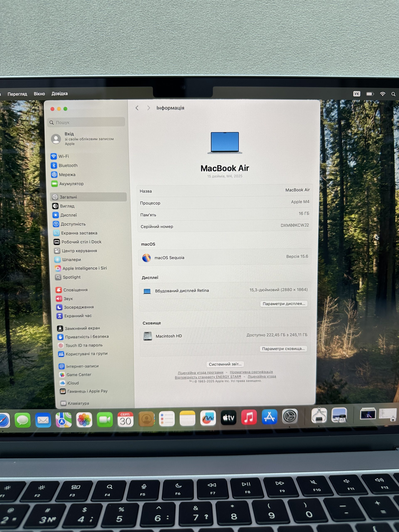Open Apple Intelligence і Siri settings
The height and width of the screenshot is (532, 399).
81,268
